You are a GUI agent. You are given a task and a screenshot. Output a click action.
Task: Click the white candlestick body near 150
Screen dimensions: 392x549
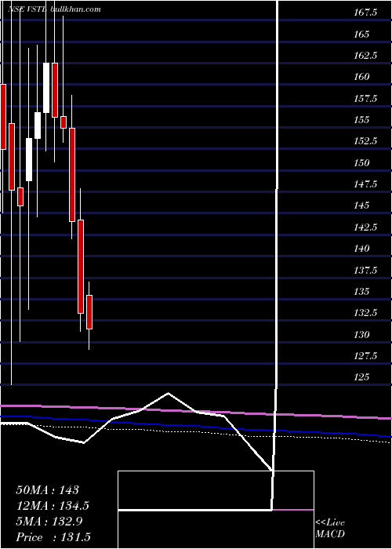tap(29, 159)
